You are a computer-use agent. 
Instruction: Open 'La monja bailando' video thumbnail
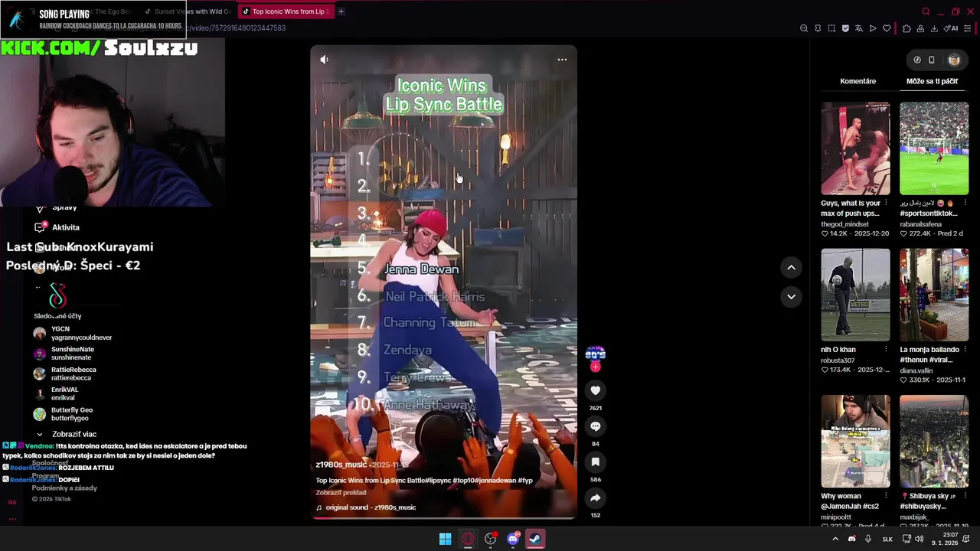pyautogui.click(x=933, y=295)
